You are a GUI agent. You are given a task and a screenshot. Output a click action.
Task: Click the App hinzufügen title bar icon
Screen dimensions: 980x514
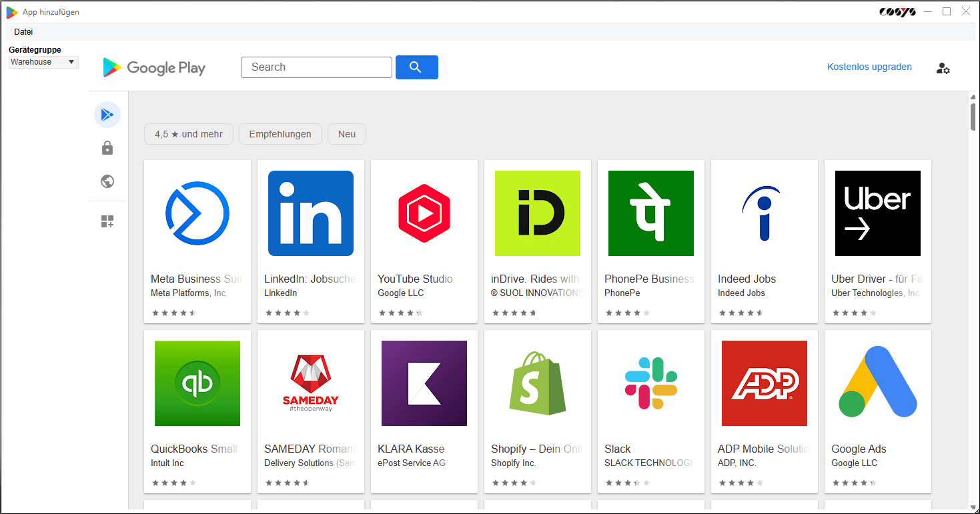pos(11,12)
